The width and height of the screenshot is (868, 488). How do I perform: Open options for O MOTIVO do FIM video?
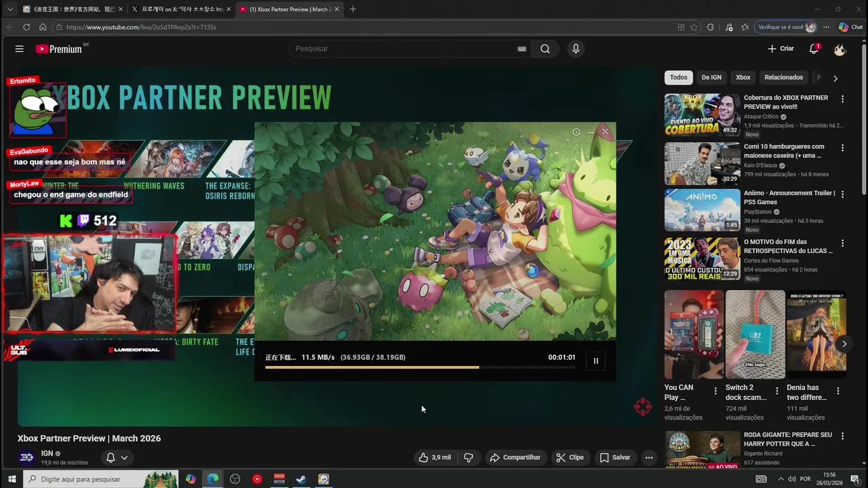coord(843,243)
